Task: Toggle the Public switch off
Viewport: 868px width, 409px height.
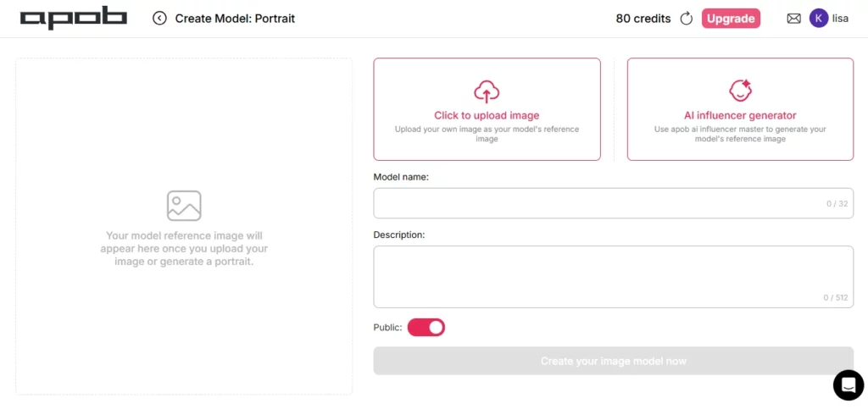Action: pyautogui.click(x=426, y=327)
